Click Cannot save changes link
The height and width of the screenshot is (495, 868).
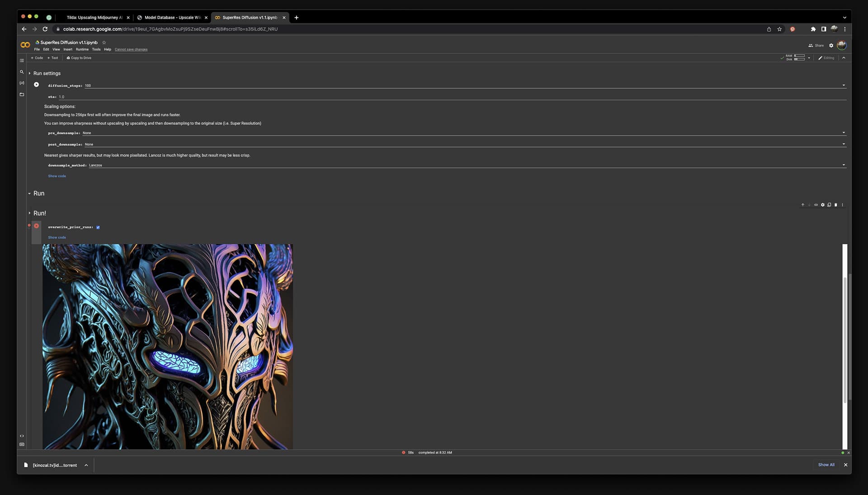(131, 49)
